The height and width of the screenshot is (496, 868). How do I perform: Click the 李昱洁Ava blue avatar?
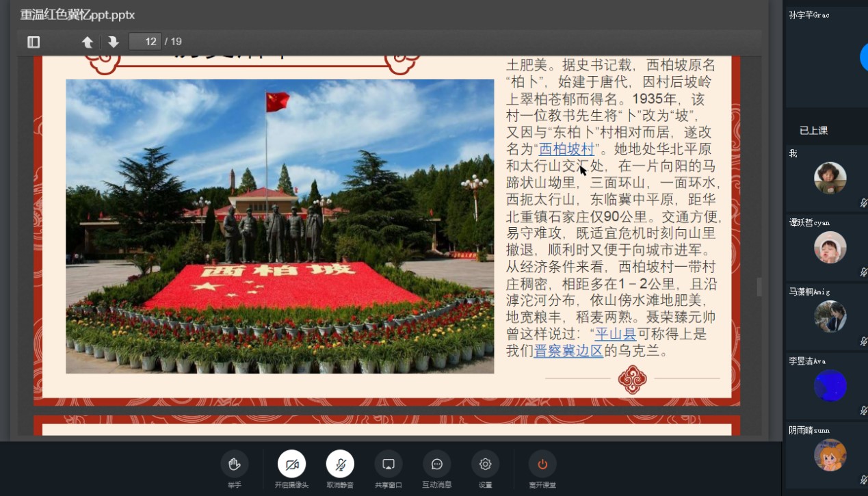click(830, 385)
